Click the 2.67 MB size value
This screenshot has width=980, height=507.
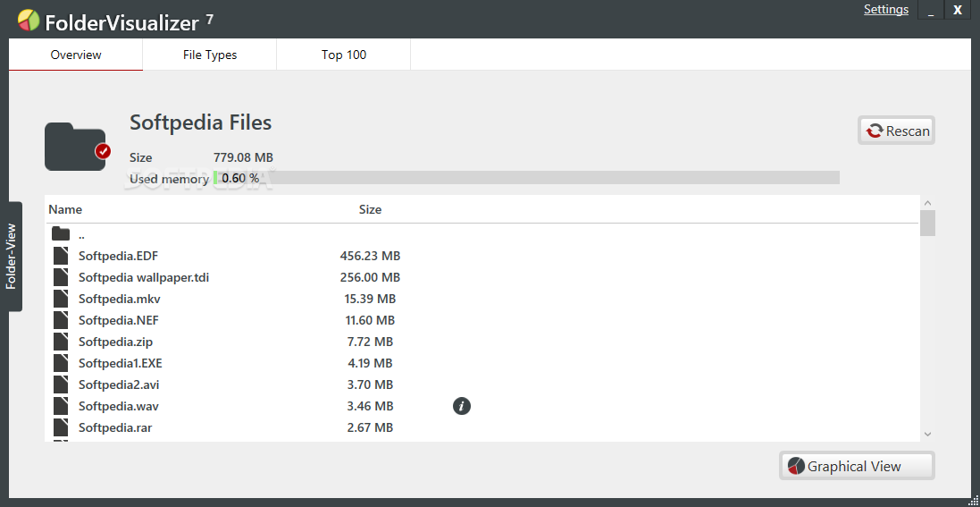(x=370, y=427)
